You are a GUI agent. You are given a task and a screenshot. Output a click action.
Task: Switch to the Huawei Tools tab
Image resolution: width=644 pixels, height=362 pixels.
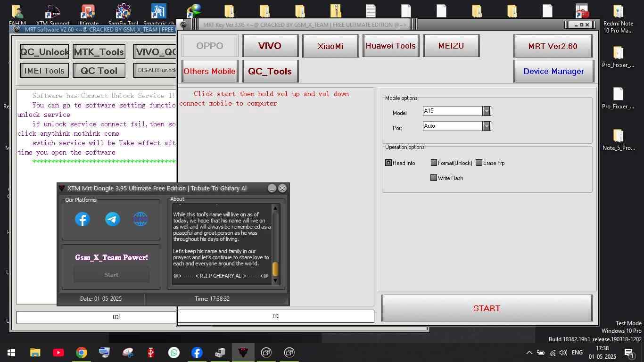390,46
